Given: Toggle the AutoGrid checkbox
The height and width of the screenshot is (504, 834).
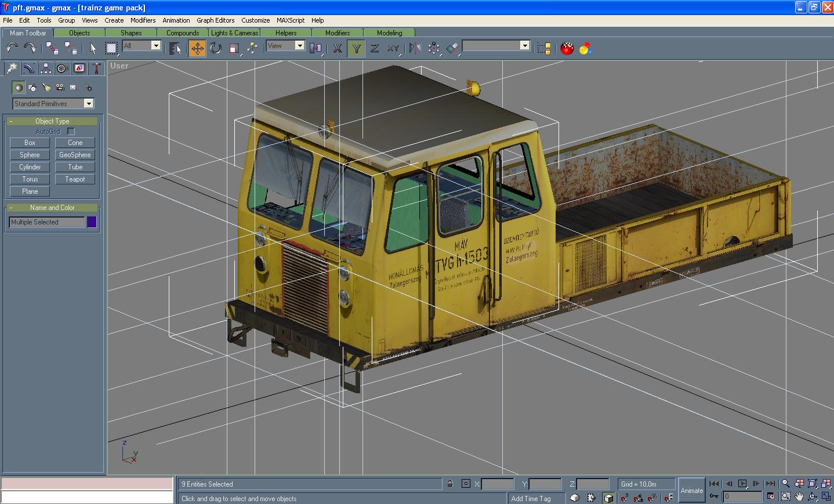Looking at the screenshot, I should tap(71, 132).
